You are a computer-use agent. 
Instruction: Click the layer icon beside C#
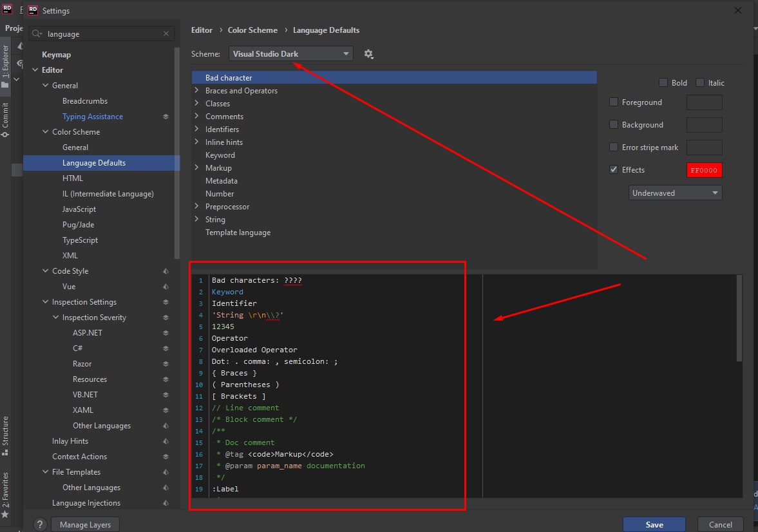(x=166, y=348)
